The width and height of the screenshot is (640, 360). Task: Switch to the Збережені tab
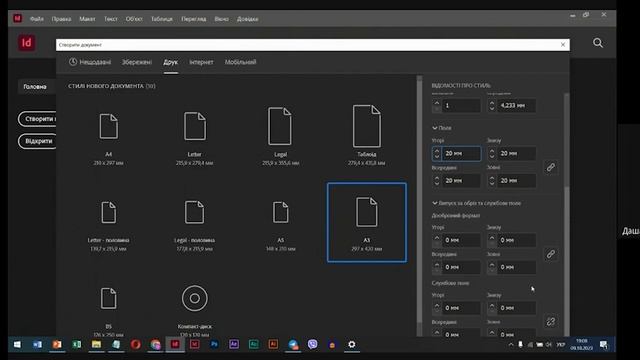point(137,62)
